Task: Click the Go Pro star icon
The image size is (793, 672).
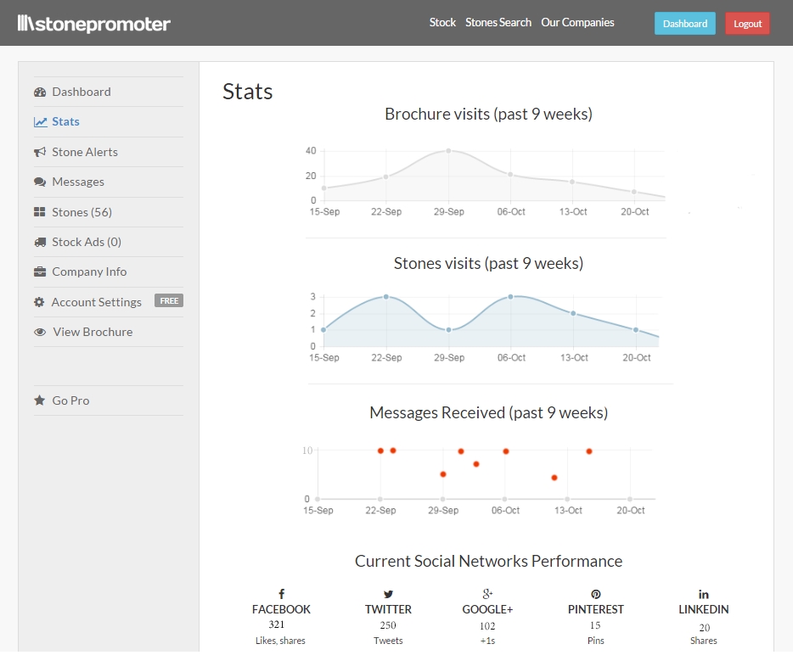Action: [x=40, y=400]
